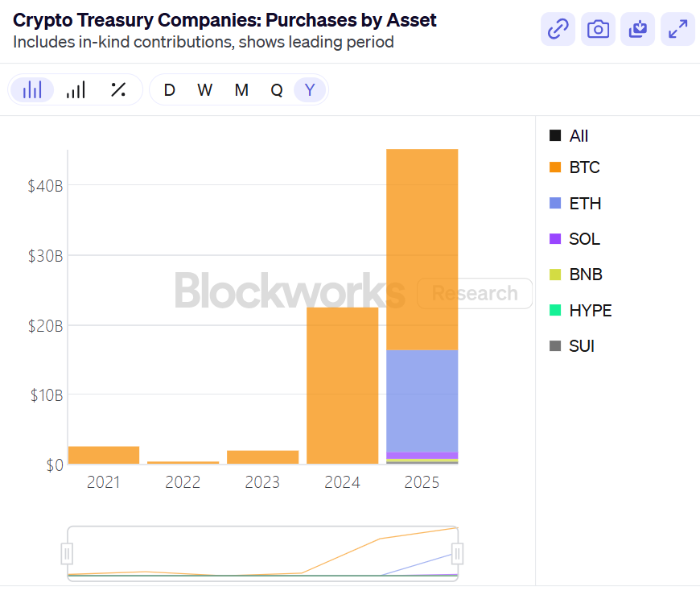Expand chart to fullscreen

[678, 30]
